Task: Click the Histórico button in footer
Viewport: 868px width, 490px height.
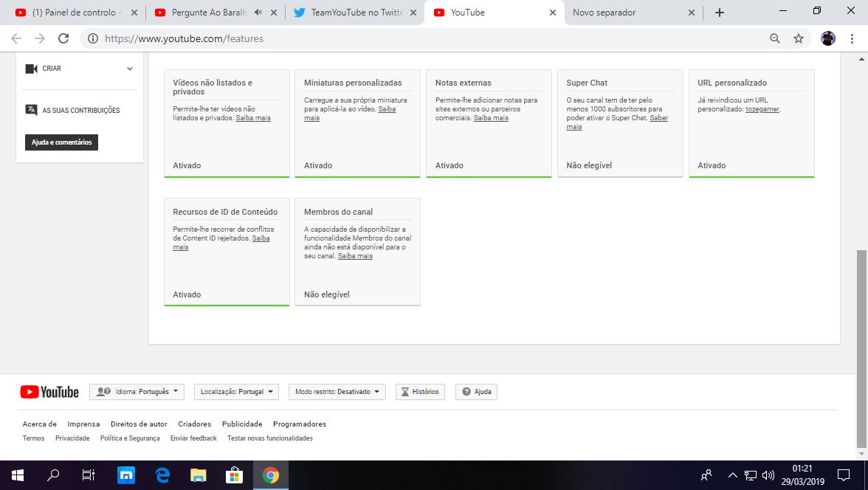Action: pyautogui.click(x=420, y=391)
